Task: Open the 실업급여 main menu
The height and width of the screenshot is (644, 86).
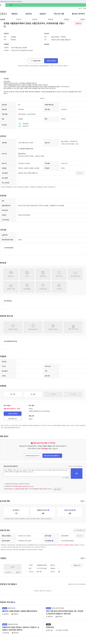Action: 43,14
